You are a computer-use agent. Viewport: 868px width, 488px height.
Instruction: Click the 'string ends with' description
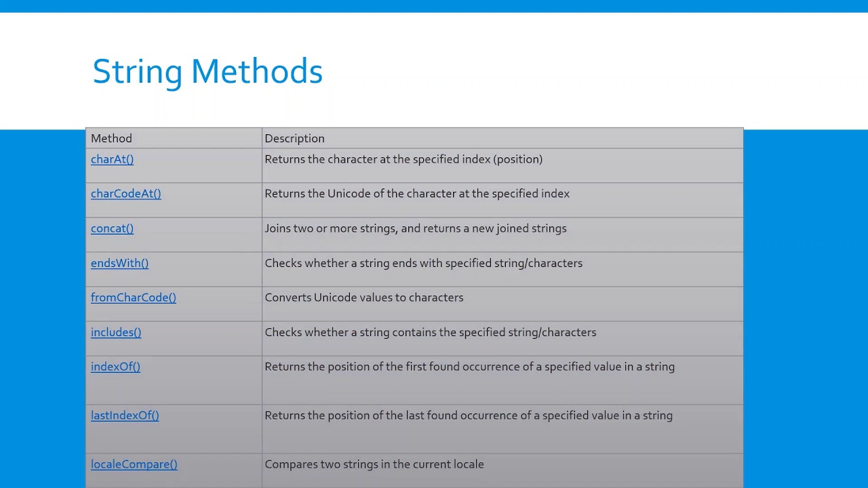coord(423,263)
